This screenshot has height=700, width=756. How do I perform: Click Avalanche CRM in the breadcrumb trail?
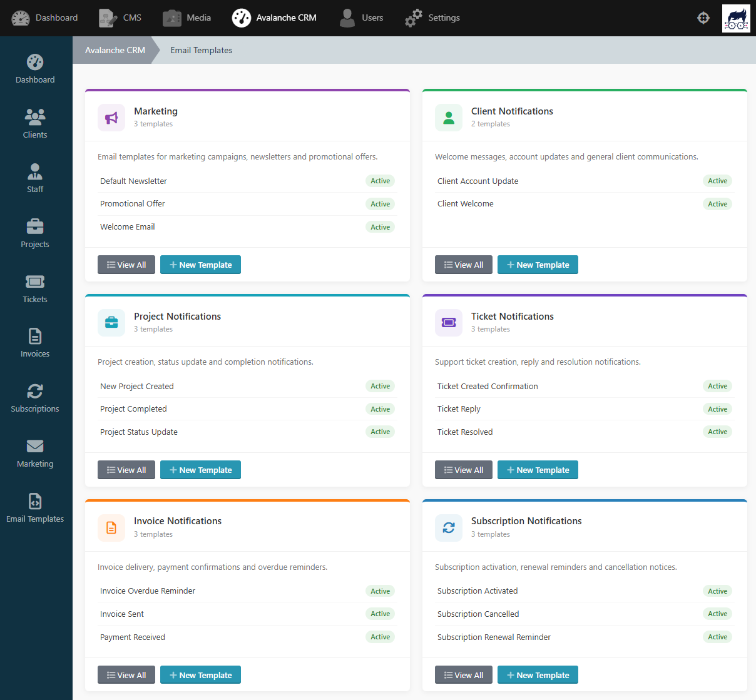pyautogui.click(x=115, y=50)
